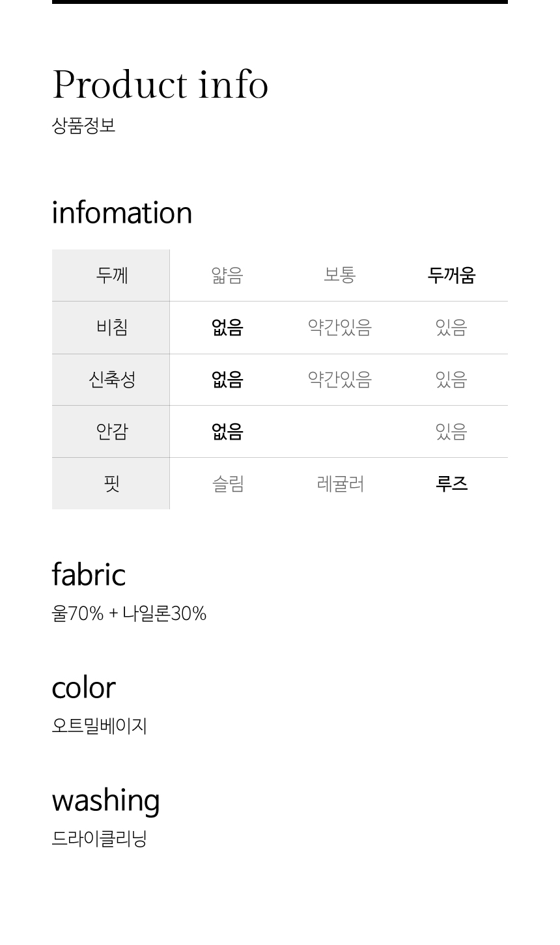This screenshot has width=560, height=945.
Task: Select the 보통 thickness option
Action: tap(339, 275)
